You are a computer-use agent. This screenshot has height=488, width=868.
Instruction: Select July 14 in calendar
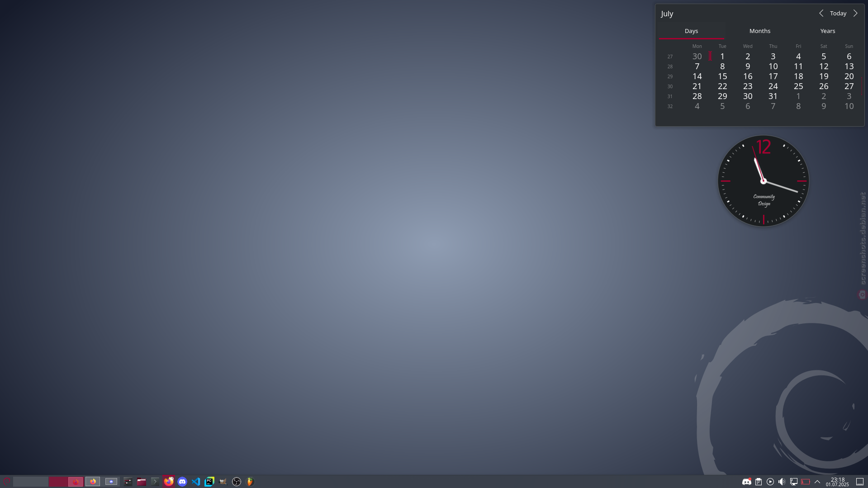pos(697,76)
